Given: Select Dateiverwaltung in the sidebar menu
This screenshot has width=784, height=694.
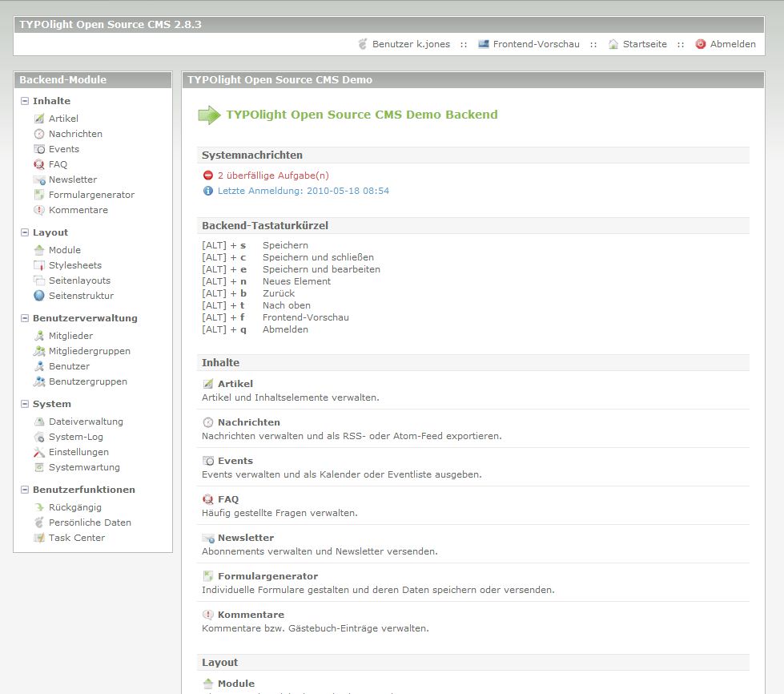Looking at the screenshot, I should pos(86,422).
